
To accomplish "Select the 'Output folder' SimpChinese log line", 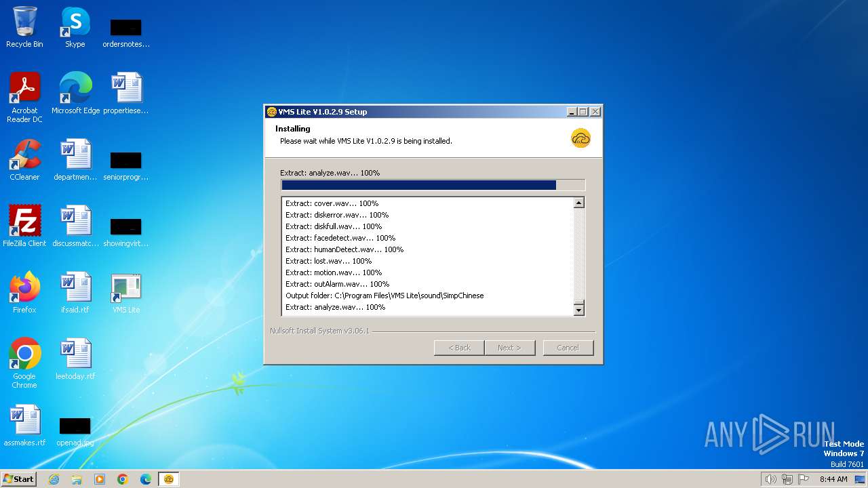I will [384, 296].
